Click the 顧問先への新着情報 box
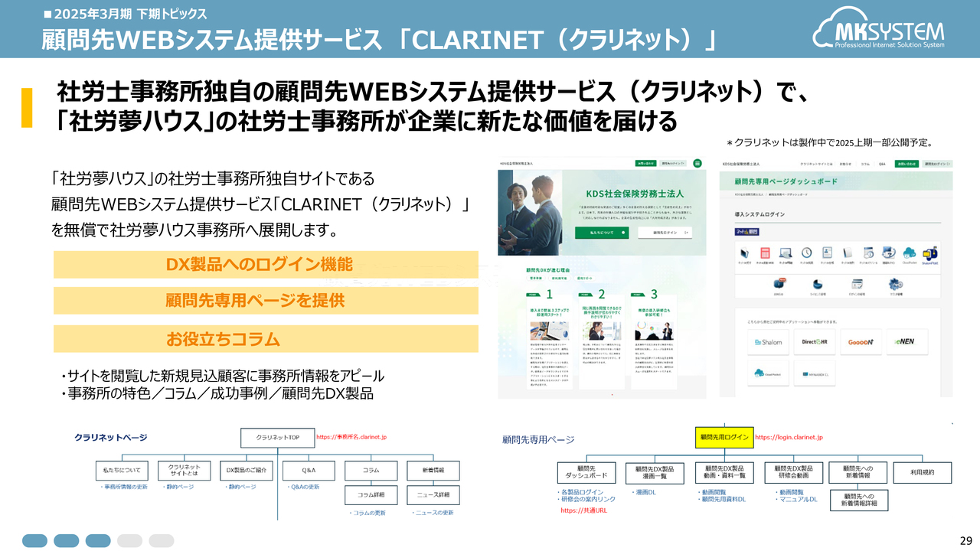The image size is (980, 551). pyautogui.click(x=857, y=473)
